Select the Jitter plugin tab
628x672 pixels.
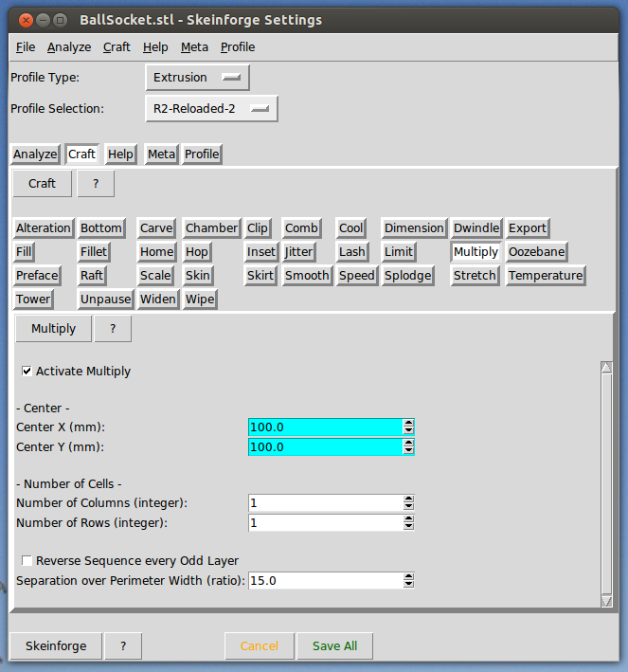[x=298, y=251]
